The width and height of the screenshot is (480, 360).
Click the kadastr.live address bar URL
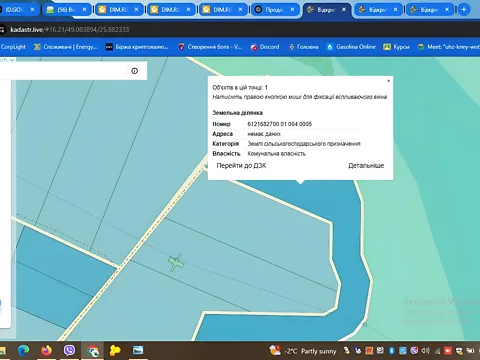pyautogui.click(x=70, y=30)
